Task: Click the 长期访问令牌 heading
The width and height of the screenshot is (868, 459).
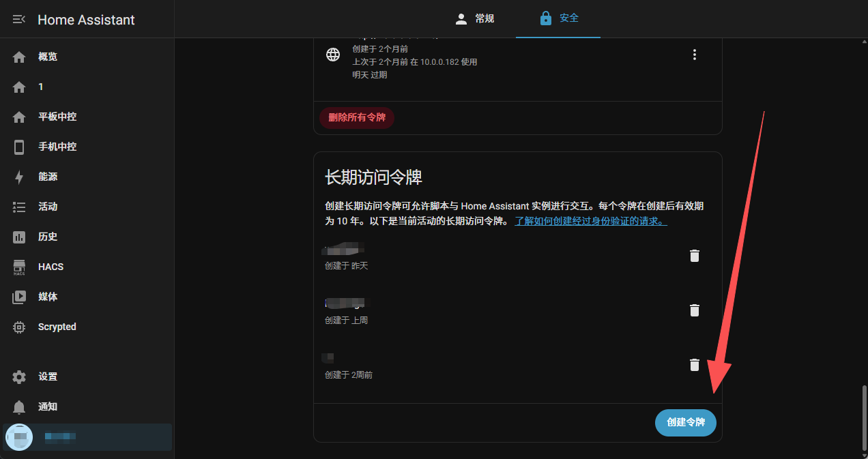Action: click(373, 177)
